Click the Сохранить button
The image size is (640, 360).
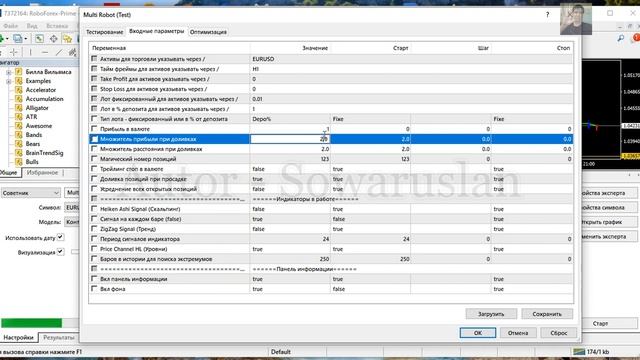[547, 314]
